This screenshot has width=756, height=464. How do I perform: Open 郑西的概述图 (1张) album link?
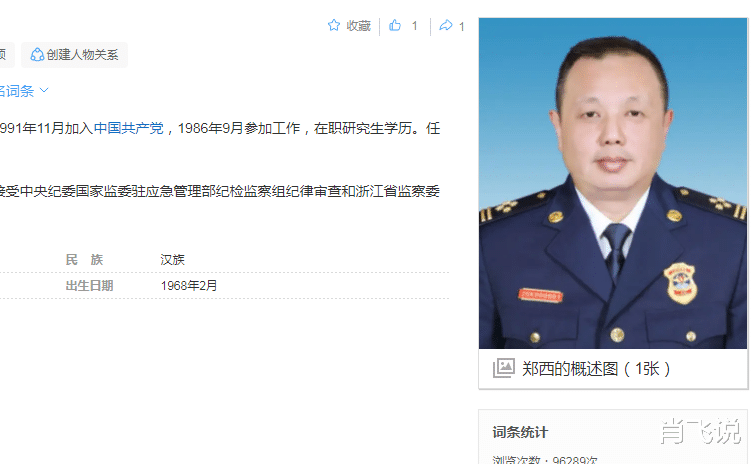tap(596, 369)
